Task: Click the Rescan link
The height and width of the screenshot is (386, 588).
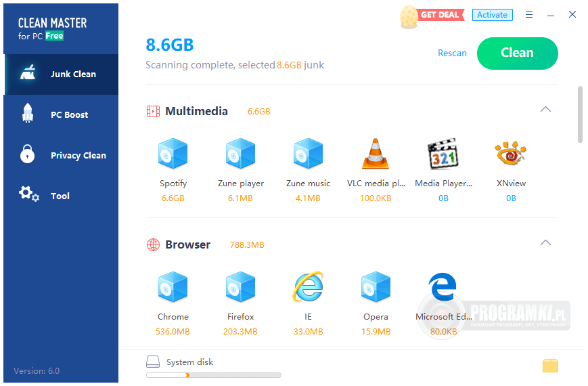Action: point(452,53)
